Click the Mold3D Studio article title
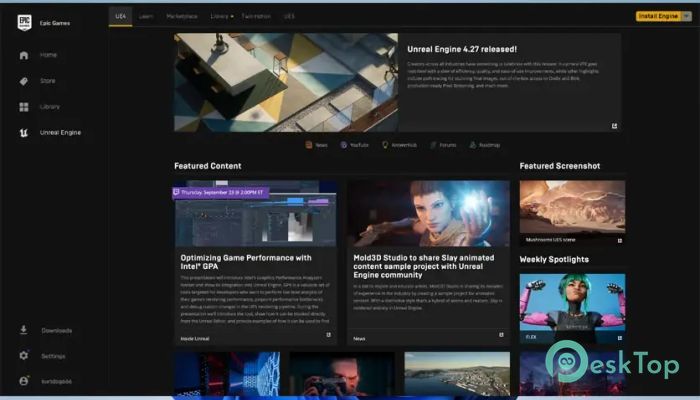700x400 pixels. click(x=423, y=266)
